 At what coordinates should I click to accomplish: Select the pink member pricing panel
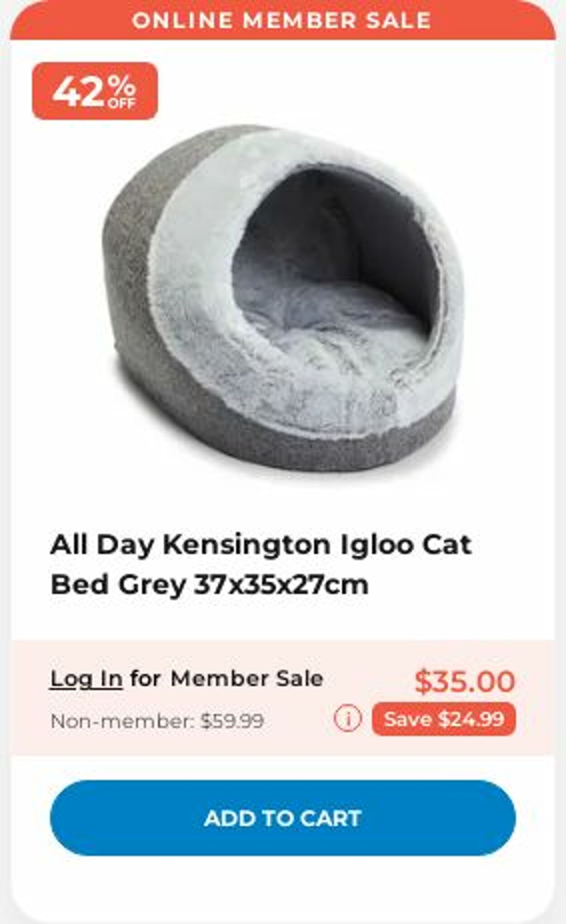[283, 698]
